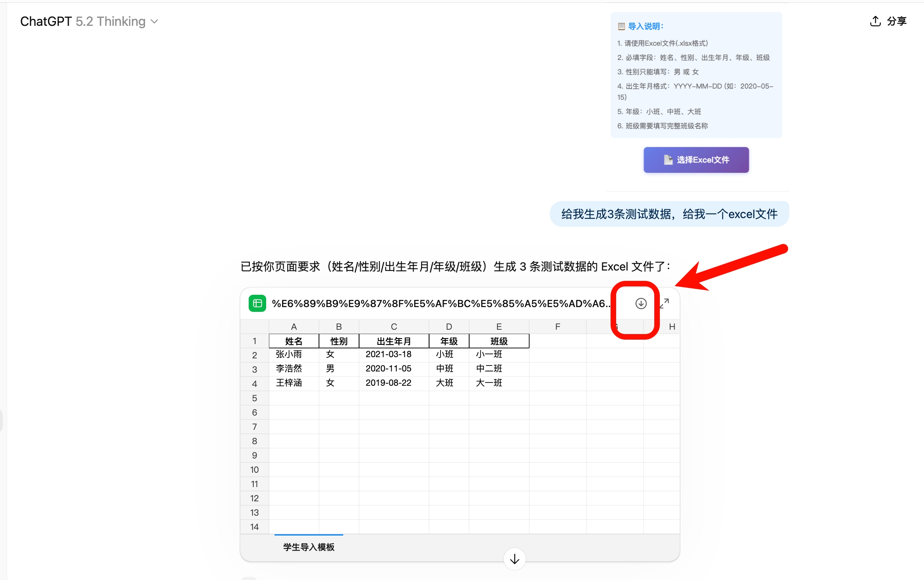Select column C header
The height and width of the screenshot is (580, 924).
click(394, 327)
